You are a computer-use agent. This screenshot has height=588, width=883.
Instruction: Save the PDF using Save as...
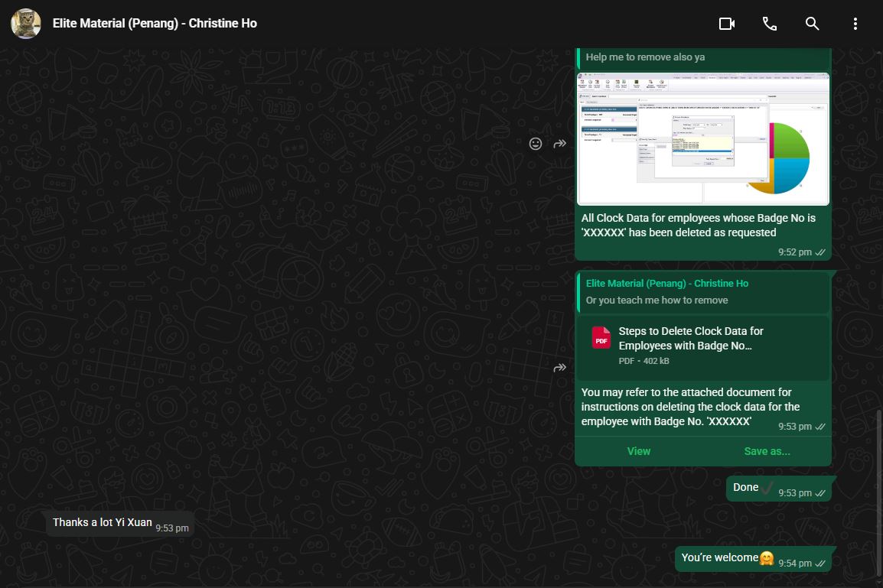(x=767, y=451)
